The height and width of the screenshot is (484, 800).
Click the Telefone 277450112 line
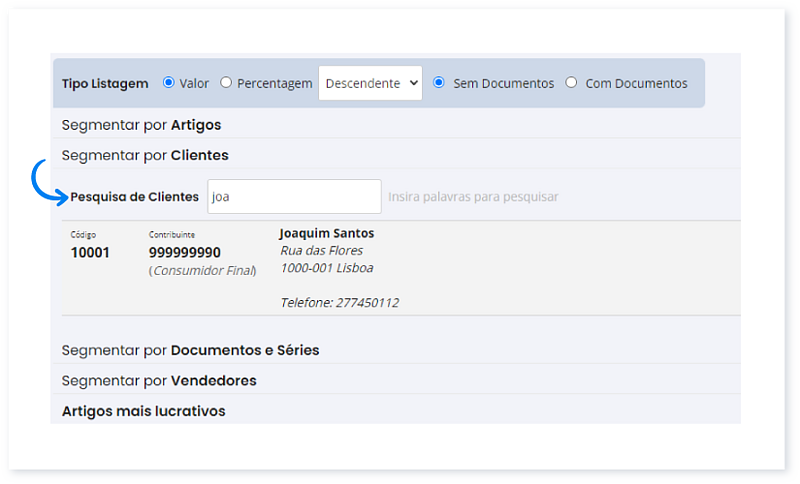(339, 302)
